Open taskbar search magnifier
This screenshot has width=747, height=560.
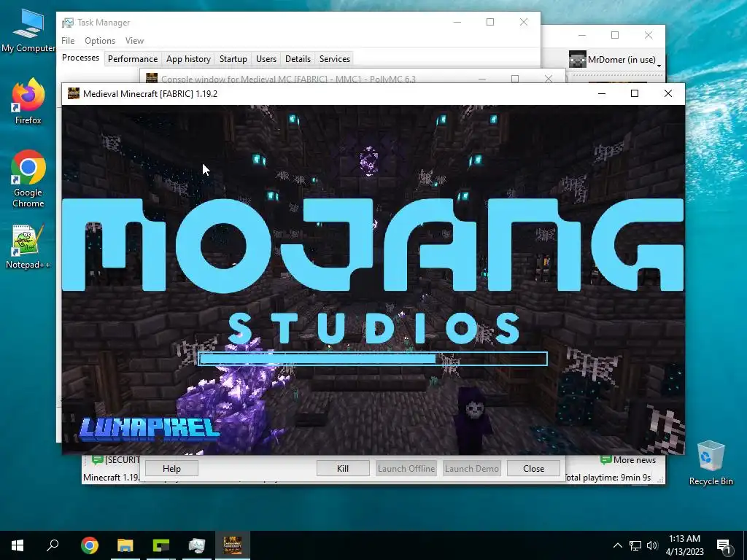click(x=53, y=545)
